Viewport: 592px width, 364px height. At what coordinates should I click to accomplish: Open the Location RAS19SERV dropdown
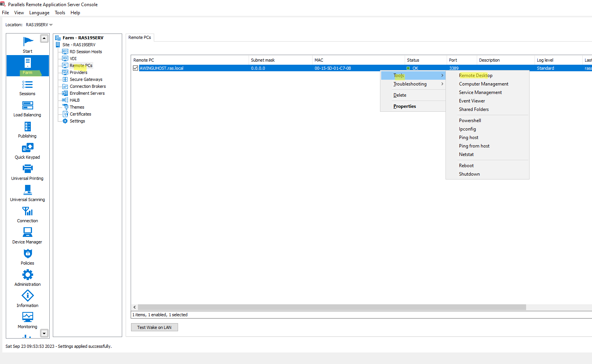pos(39,25)
